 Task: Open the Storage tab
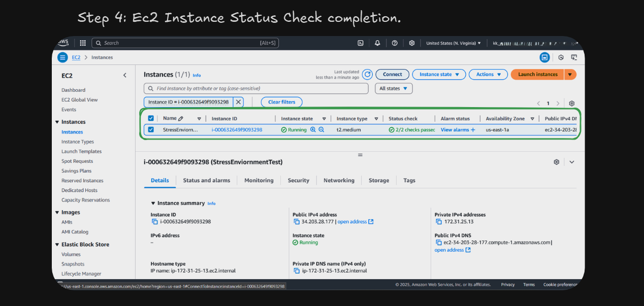click(379, 180)
